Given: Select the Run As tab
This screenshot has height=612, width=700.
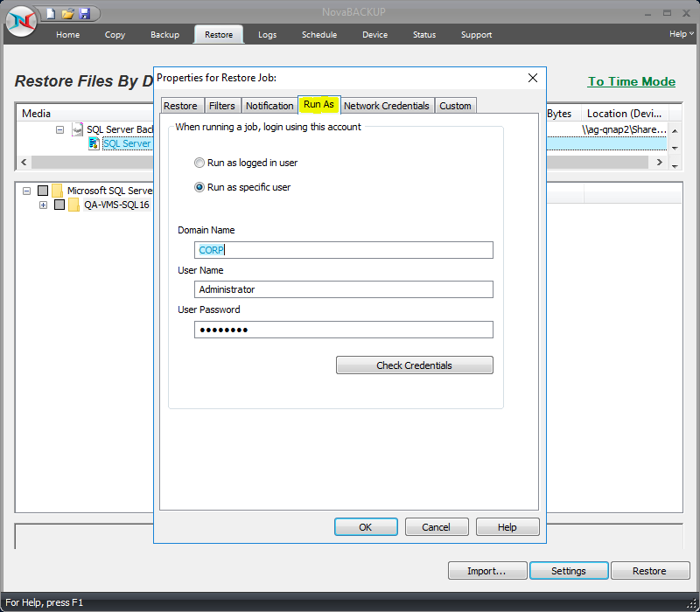Looking at the screenshot, I should click(x=318, y=104).
